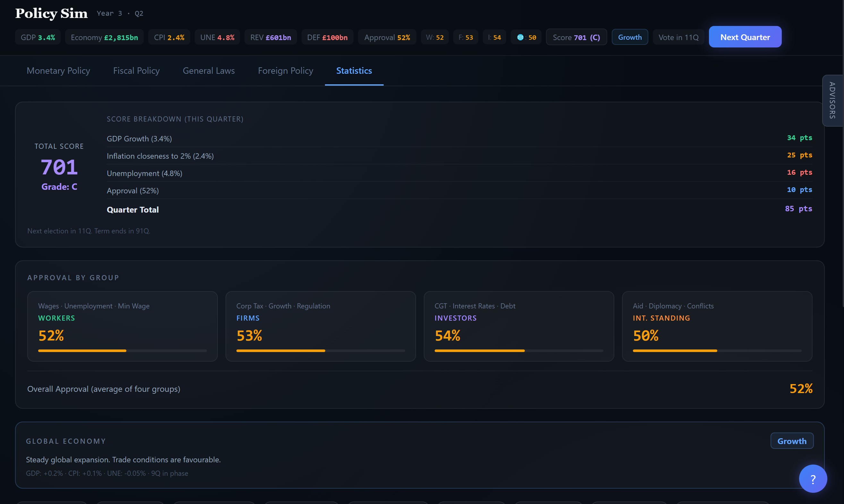This screenshot has height=504, width=844.
Task: Open the help question mark button
Action: (x=813, y=479)
